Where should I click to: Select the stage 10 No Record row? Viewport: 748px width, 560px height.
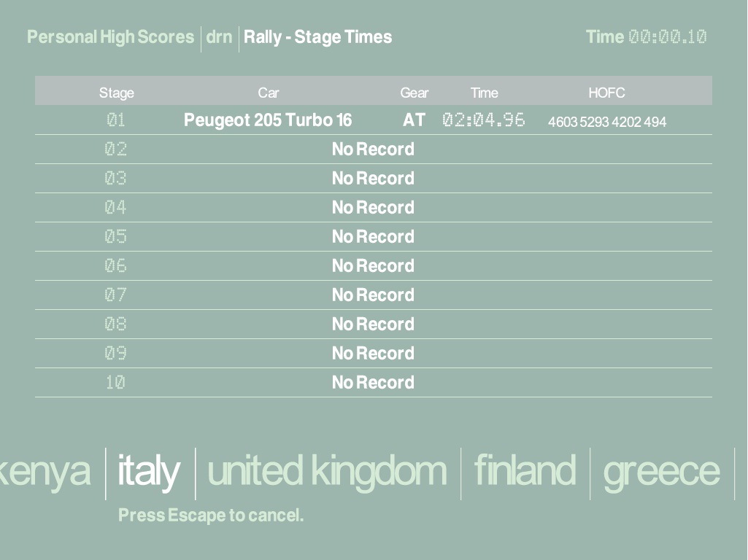click(x=373, y=383)
